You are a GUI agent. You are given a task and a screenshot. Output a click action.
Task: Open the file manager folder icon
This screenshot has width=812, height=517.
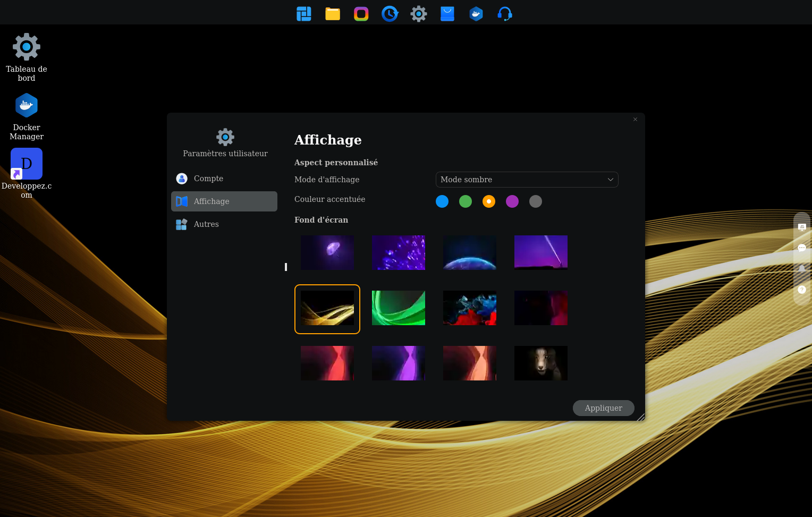pos(333,14)
